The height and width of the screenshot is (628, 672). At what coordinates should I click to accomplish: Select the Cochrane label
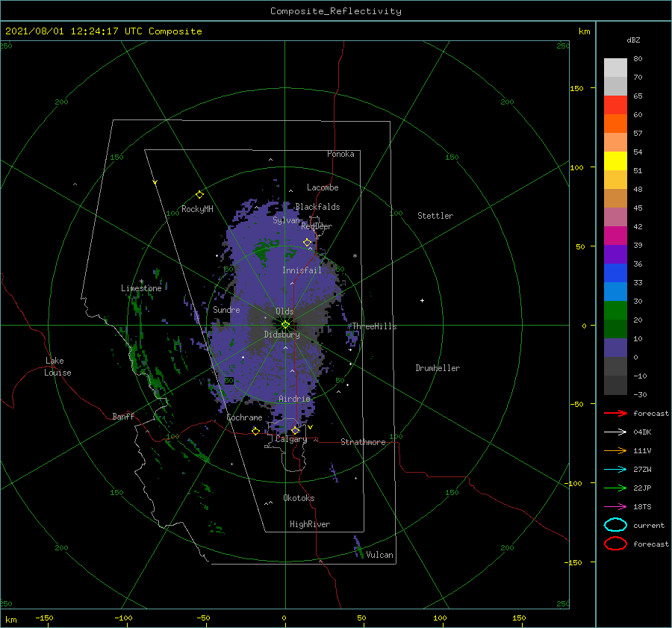tap(244, 417)
